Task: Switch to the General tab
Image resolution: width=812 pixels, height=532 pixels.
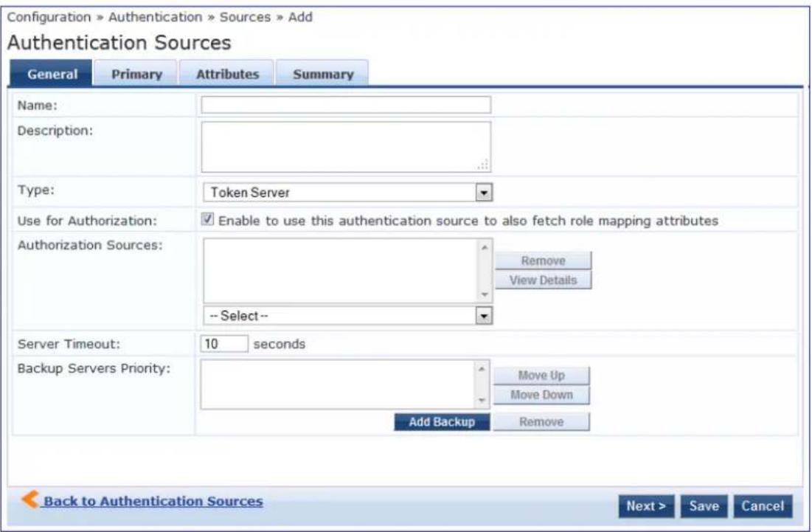Action: 52,73
